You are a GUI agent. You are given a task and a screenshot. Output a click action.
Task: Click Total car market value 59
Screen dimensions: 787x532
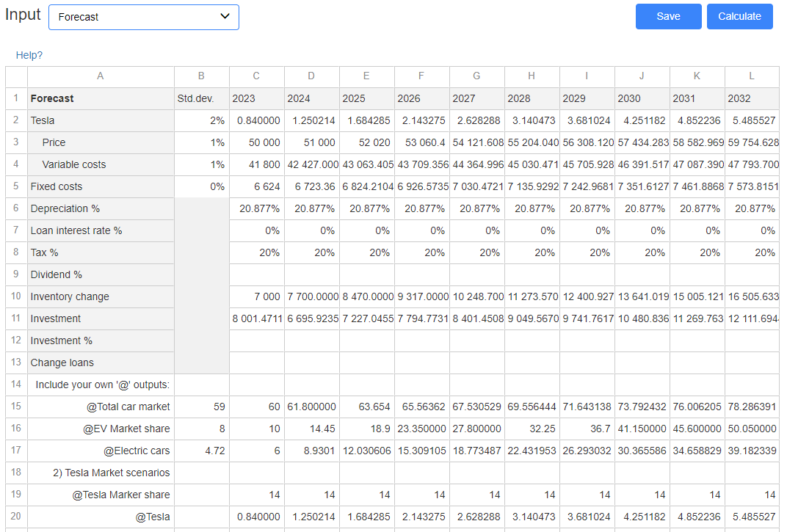click(201, 407)
